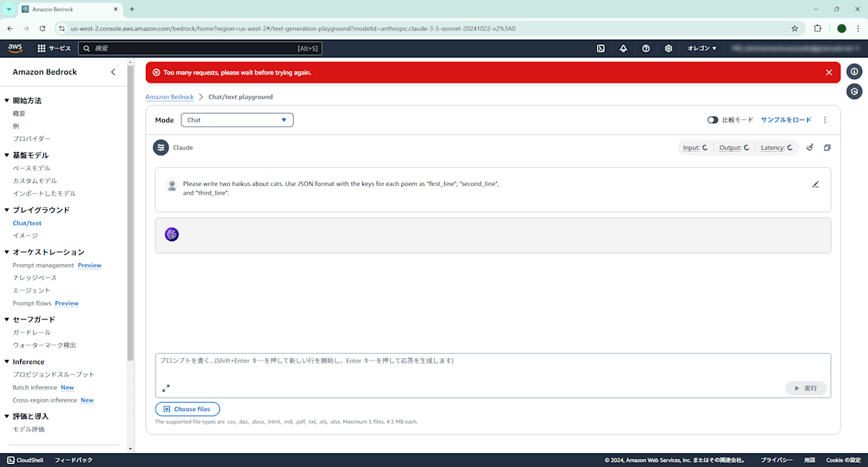Open the playground three-dot options menu
This screenshot has width=868, height=467.
825,120
